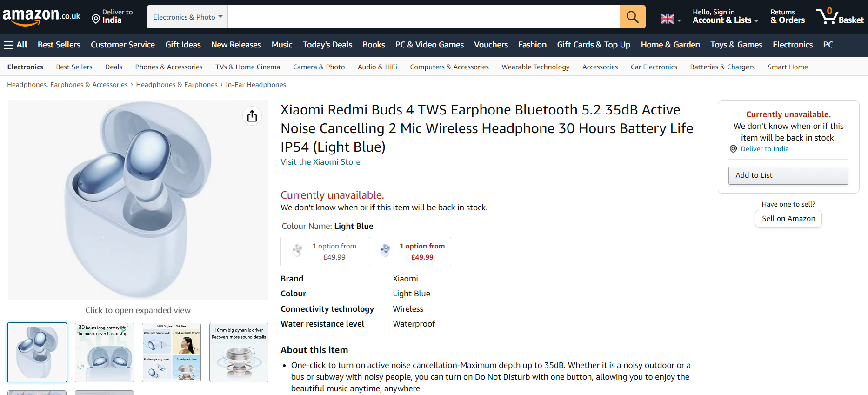Click the Sell on Amazon button

(x=788, y=219)
